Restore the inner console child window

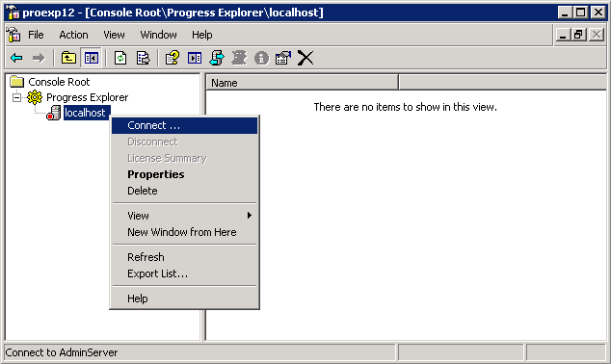[578, 35]
